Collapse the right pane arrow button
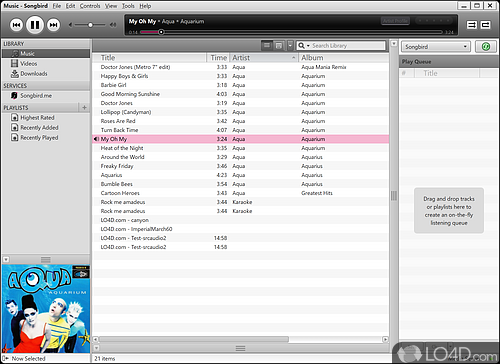The height and width of the screenshot is (364, 500). point(394,44)
